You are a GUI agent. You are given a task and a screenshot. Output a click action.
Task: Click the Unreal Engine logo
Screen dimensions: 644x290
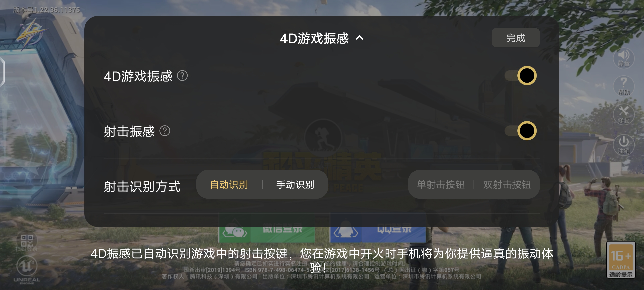pos(27,270)
